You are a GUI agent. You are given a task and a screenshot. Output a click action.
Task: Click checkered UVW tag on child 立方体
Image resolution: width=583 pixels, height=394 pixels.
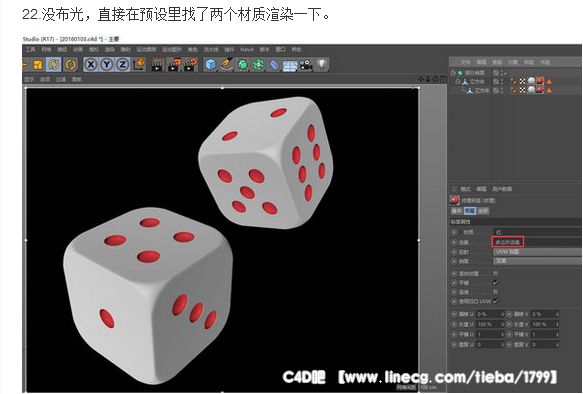(522, 90)
